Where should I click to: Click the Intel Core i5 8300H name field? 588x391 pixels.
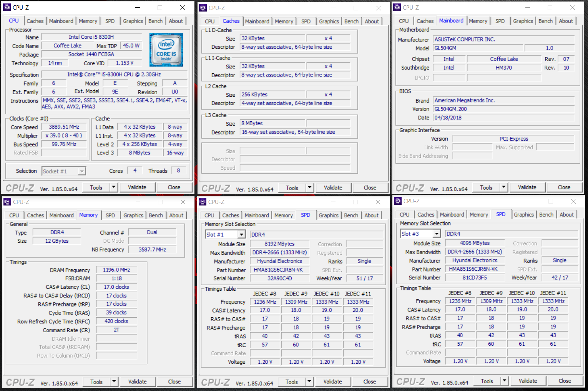tap(91, 37)
